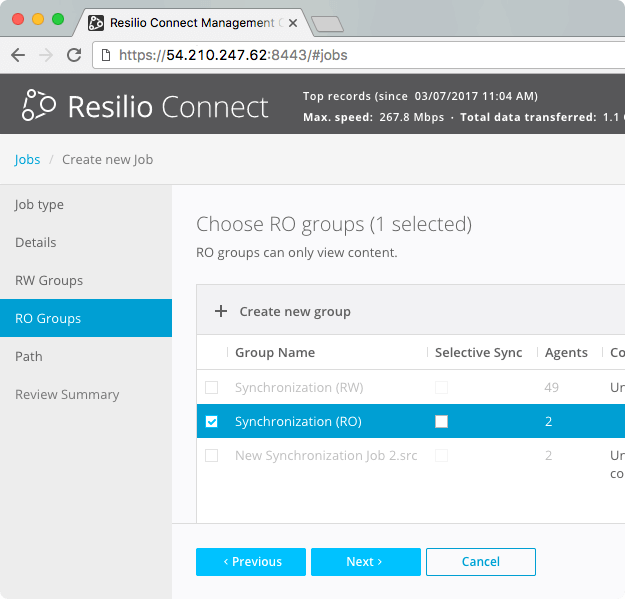Image resolution: width=625 pixels, height=599 pixels.
Task: Click the browser forward arrow
Action: click(46, 55)
